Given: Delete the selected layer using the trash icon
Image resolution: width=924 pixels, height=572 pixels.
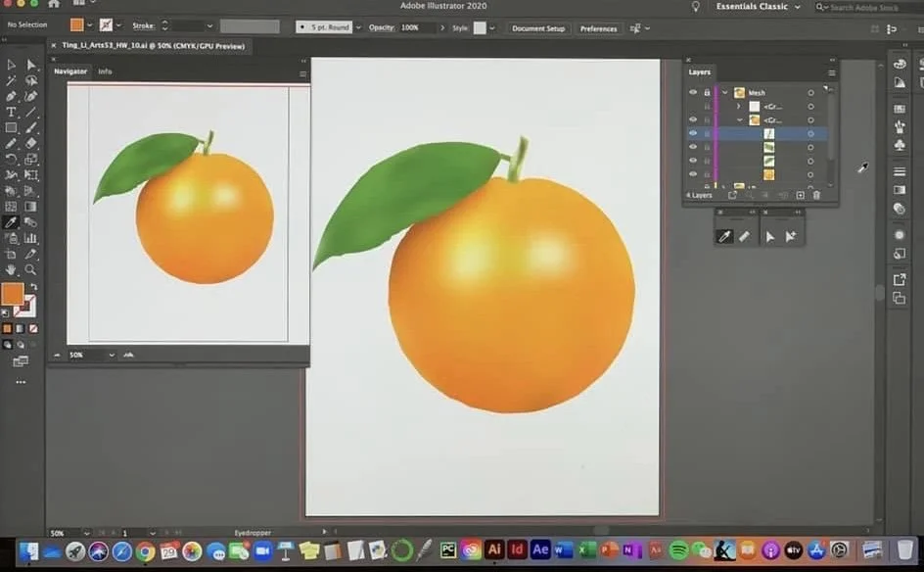Looking at the screenshot, I should (x=816, y=195).
